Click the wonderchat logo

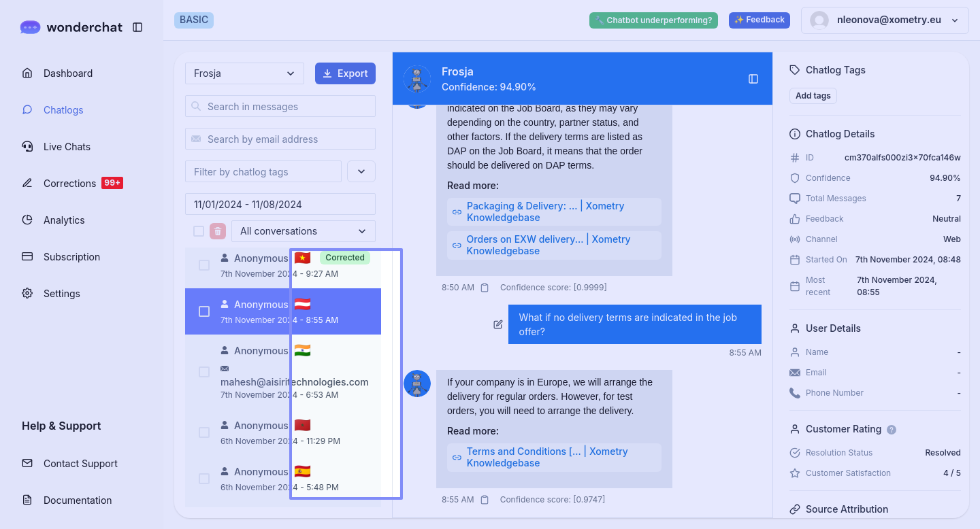(x=71, y=27)
